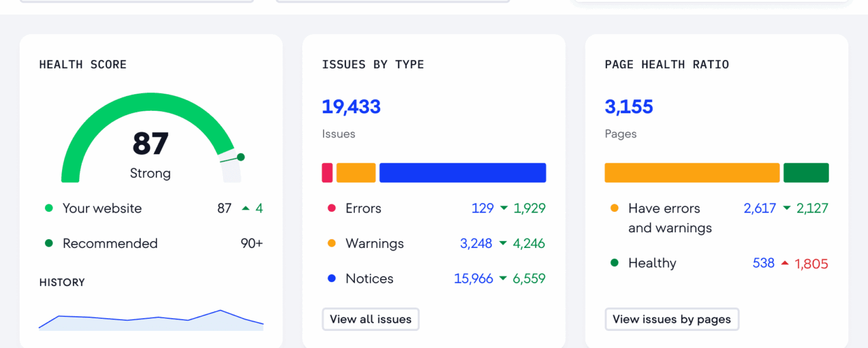
Task: Click the Recommended legend row
Action: pyautogui.click(x=153, y=244)
